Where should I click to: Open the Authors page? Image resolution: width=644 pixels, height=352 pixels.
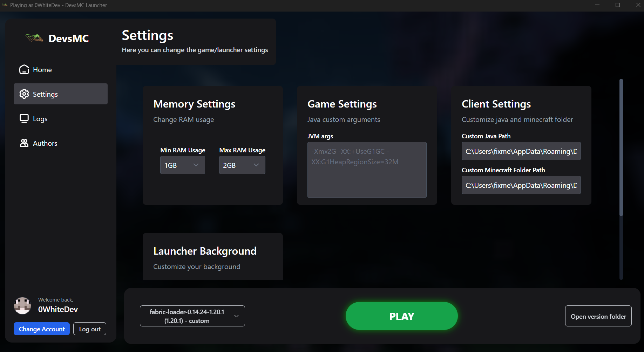click(61, 143)
